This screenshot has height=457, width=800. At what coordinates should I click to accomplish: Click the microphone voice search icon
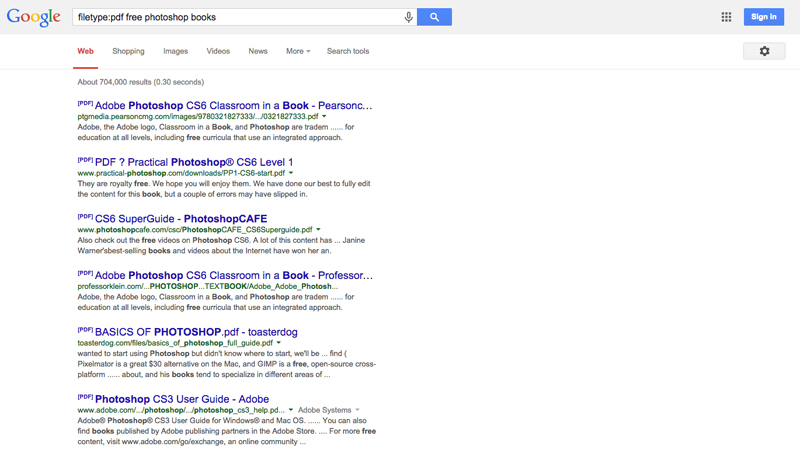pos(408,17)
